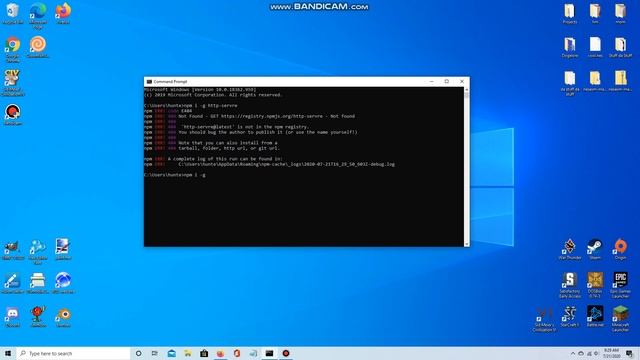The width and height of the screenshot is (640, 360).
Task: Minimize the Command Prompt window
Action: (x=431, y=81)
